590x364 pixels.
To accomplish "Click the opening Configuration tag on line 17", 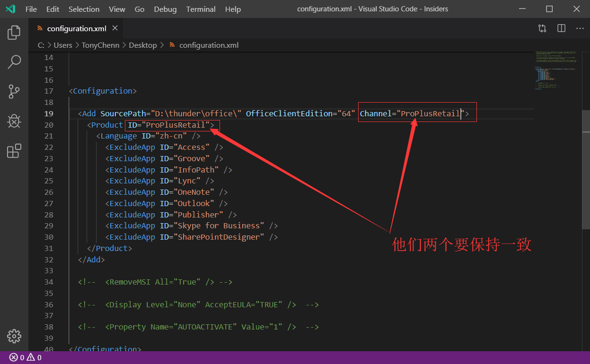I will point(103,91).
